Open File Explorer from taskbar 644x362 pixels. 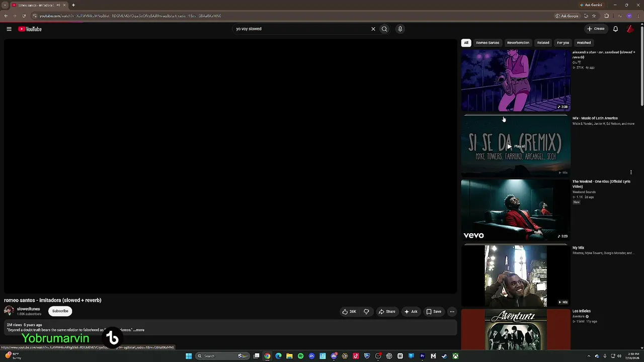point(289,356)
